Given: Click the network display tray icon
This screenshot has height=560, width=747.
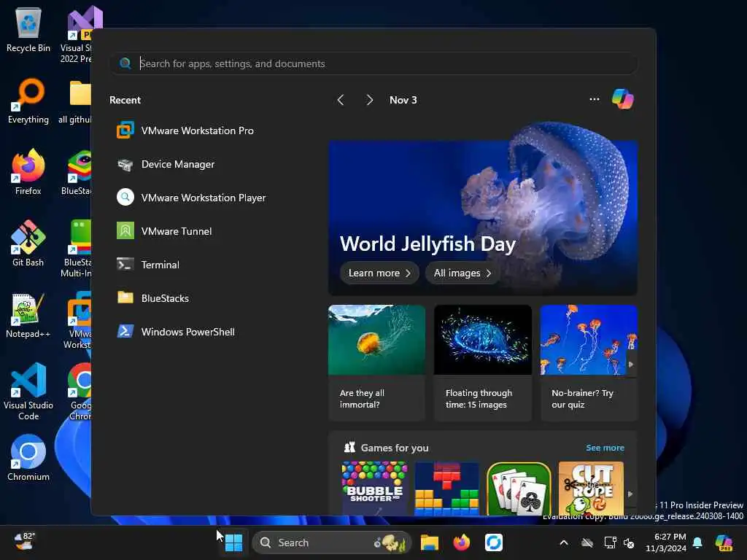Looking at the screenshot, I should [x=610, y=542].
